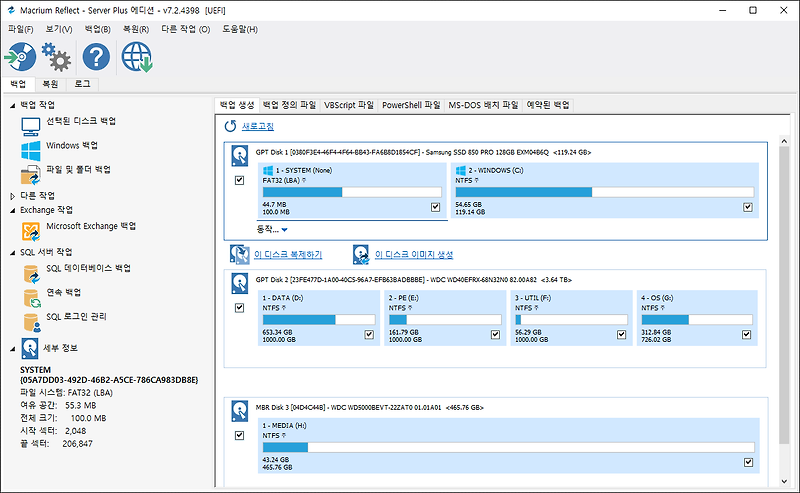Viewport: 800px width, 493px height.
Task: Click the 이 디스크 이미지 생성 link
Action: coord(414,255)
